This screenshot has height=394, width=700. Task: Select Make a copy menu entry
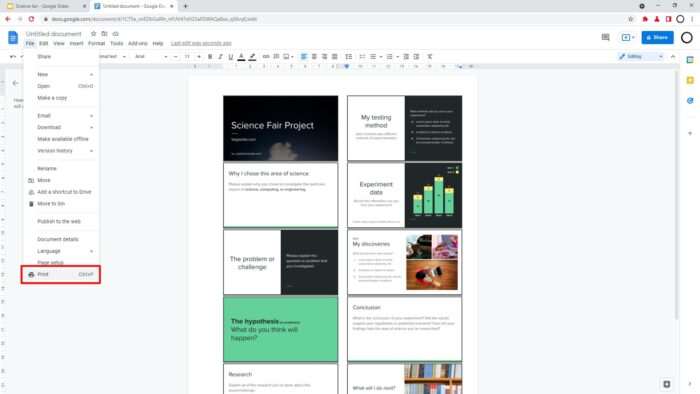coord(61,98)
